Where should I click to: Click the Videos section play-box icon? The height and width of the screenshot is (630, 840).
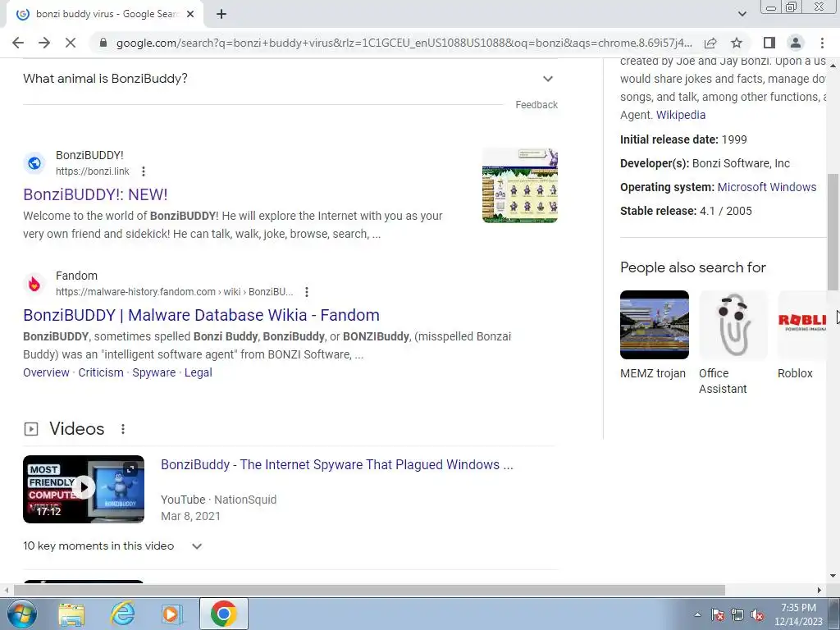click(31, 429)
